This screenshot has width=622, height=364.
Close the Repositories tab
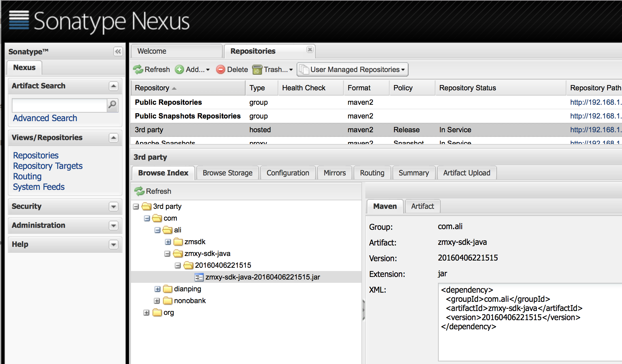point(310,49)
